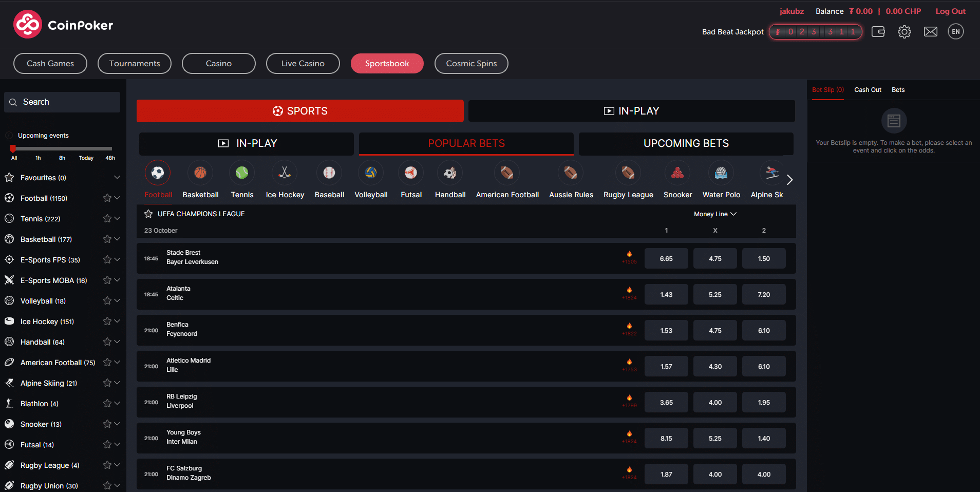Favourite Handball with sidebar star
The image size is (980, 492).
click(x=107, y=342)
